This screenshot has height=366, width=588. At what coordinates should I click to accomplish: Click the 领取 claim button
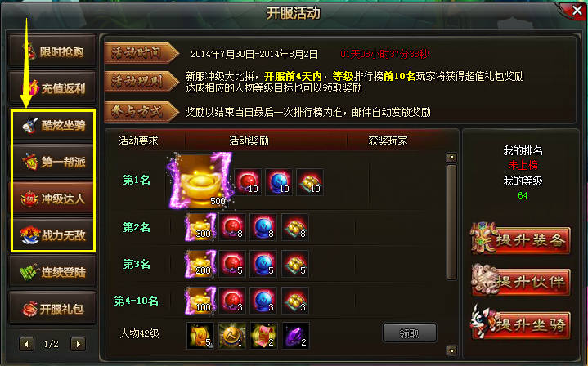click(409, 333)
